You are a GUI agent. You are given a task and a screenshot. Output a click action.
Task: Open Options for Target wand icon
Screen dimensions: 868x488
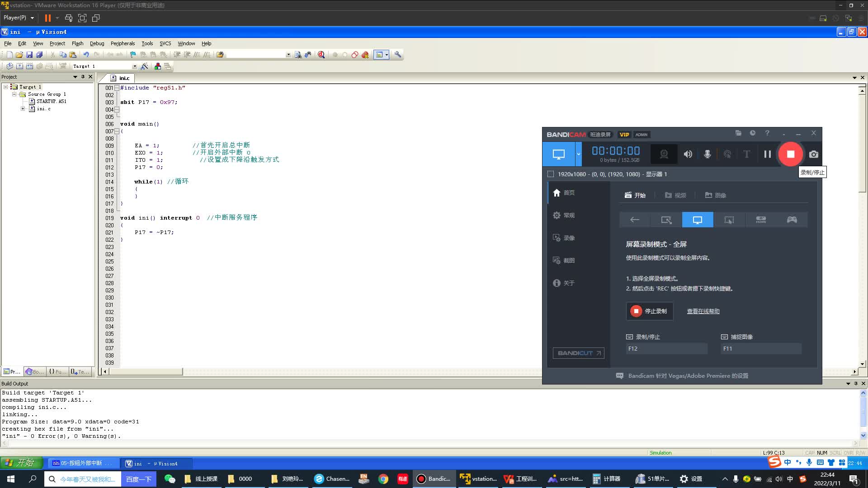coord(144,66)
